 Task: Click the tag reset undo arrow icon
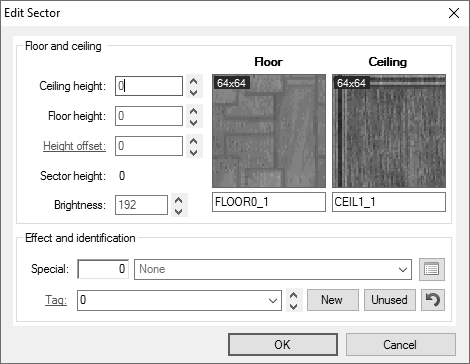tap(433, 300)
